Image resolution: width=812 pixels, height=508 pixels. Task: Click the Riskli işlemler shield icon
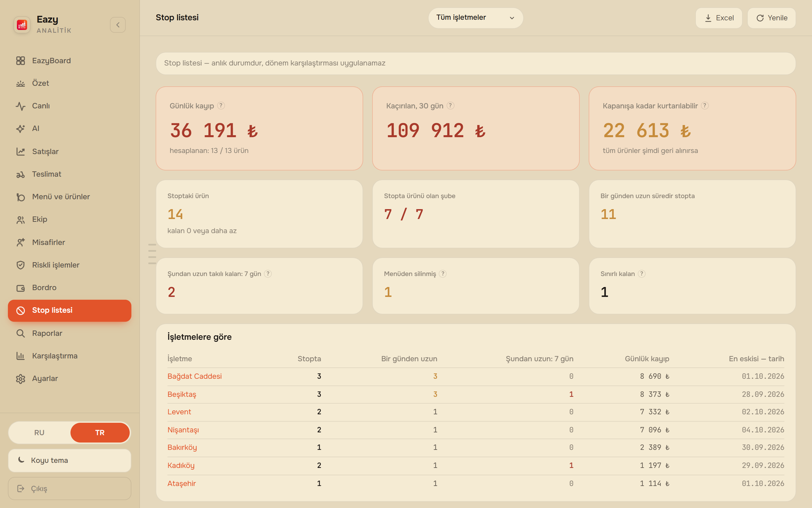(x=21, y=265)
